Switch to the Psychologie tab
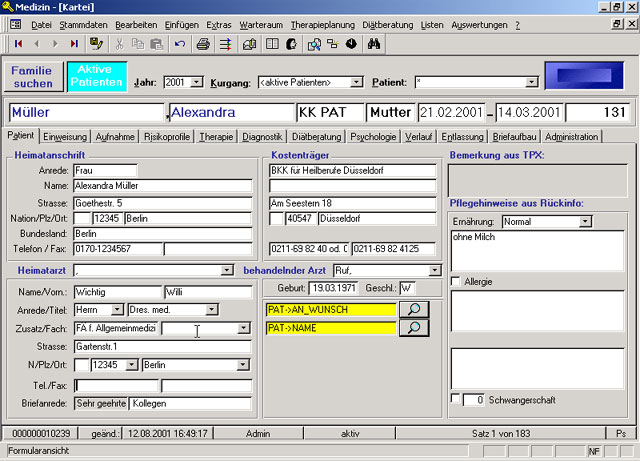 (x=373, y=137)
